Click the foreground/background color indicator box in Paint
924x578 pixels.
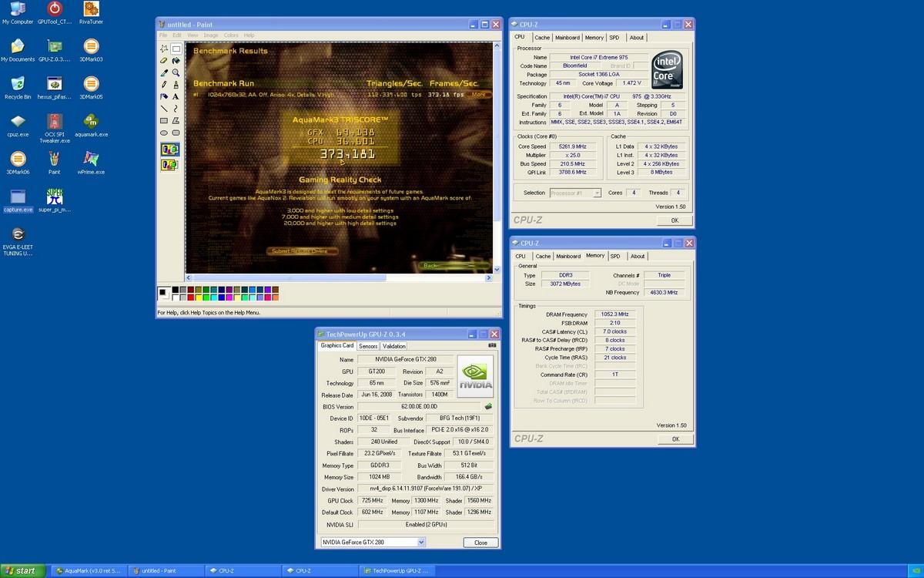click(165, 293)
